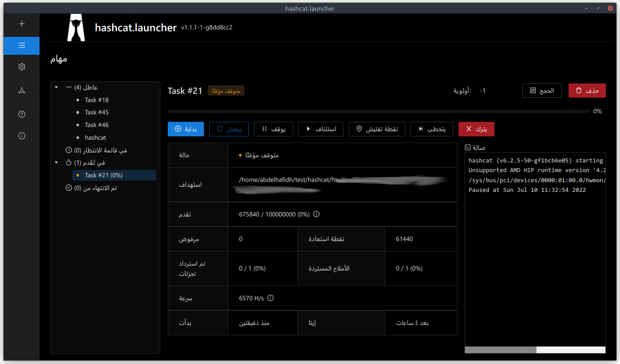This screenshot has width=620, height=364.
Task: Select Task #18 in tree
Action: pyautogui.click(x=97, y=100)
